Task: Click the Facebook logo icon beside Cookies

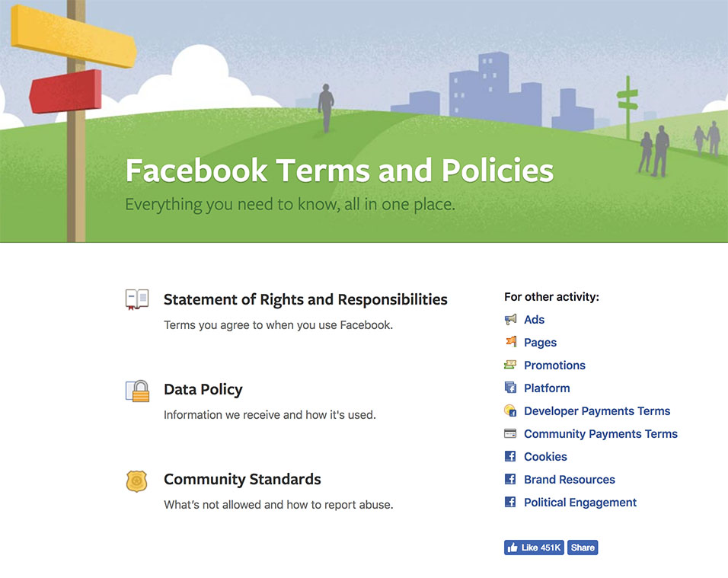Action: 510,456
